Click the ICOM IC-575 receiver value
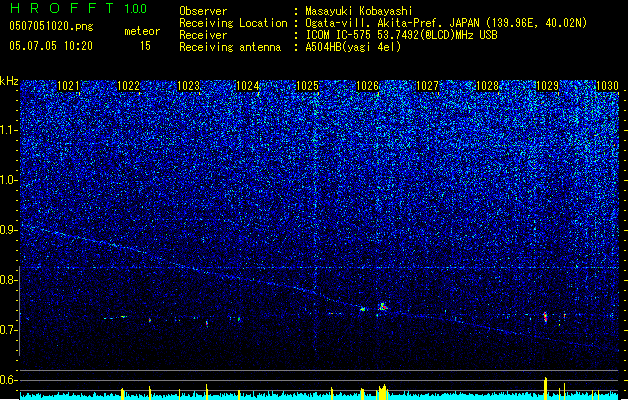The width and height of the screenshot is (629, 400). [x=401, y=35]
